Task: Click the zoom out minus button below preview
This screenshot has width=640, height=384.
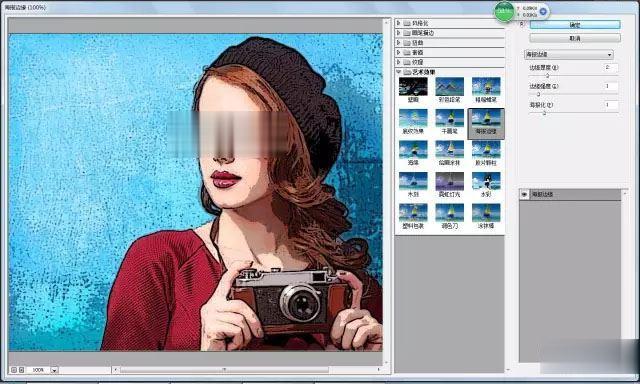Action: [13, 370]
